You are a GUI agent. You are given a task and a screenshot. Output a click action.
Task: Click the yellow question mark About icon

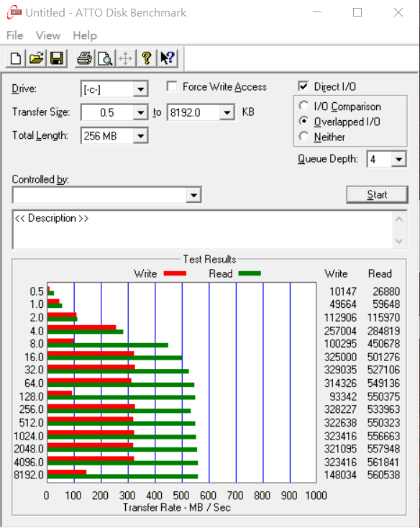click(x=147, y=58)
